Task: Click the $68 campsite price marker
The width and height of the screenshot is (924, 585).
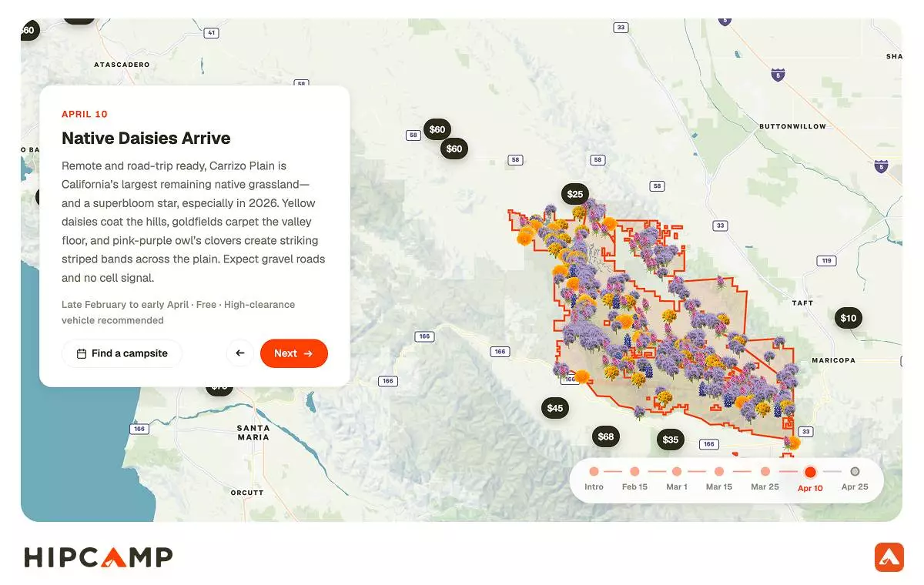Action: coord(606,437)
